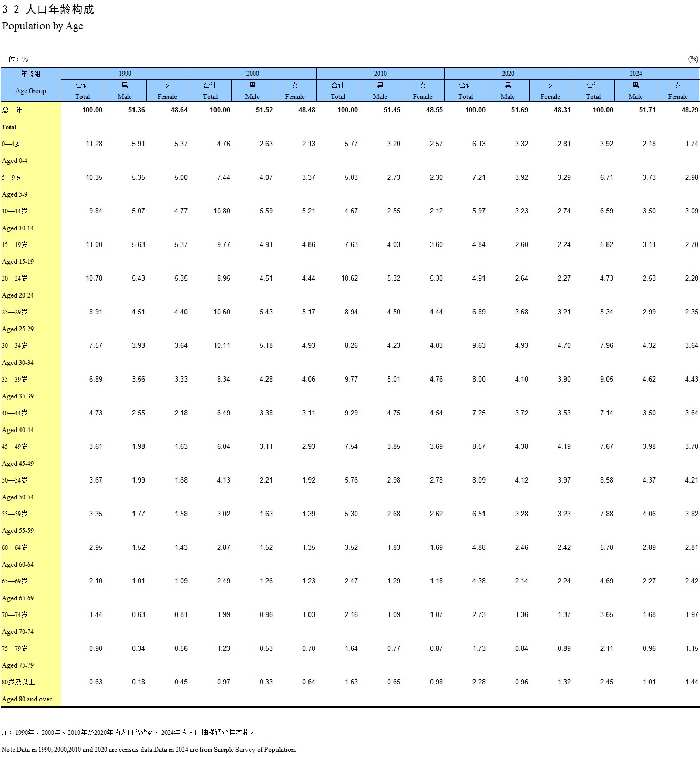Viewport: 700px width, 758px height.
Task: Click the "Population by Age" title text
Action: click(x=43, y=26)
